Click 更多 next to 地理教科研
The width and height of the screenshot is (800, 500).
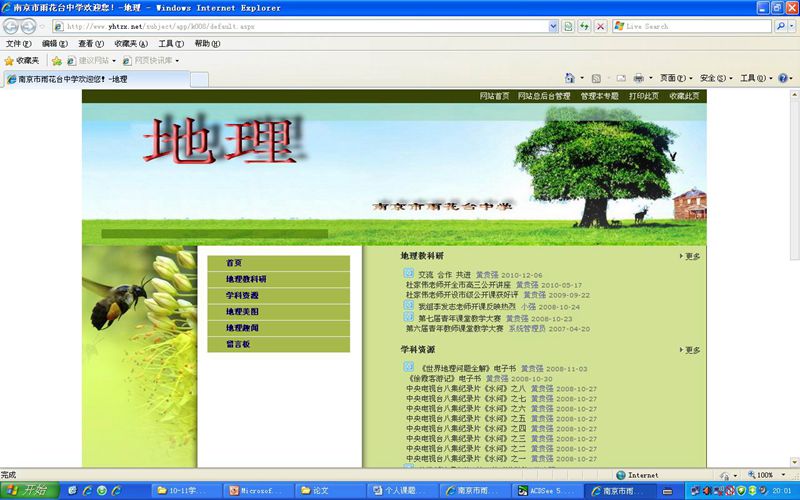[x=691, y=256]
